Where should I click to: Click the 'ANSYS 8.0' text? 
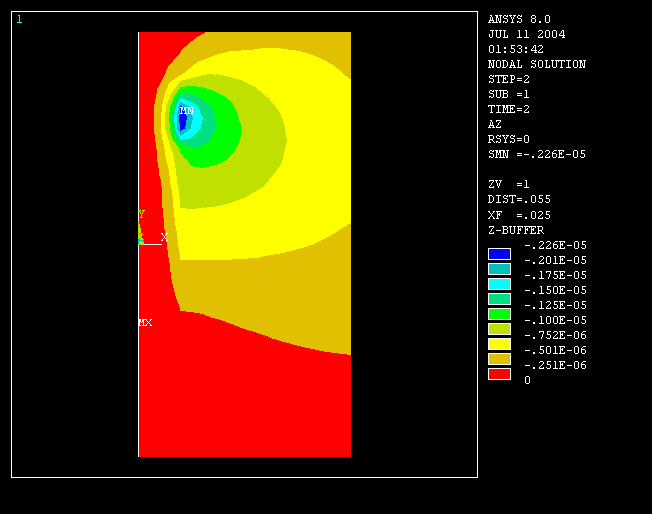[x=519, y=19]
